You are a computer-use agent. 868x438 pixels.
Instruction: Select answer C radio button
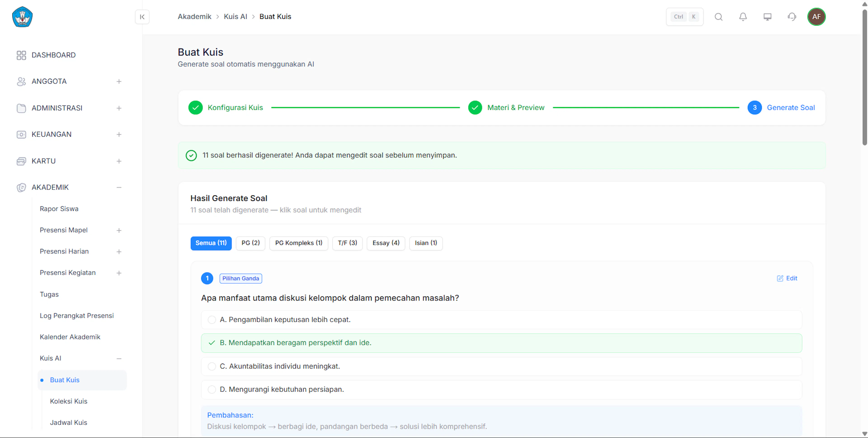tap(212, 366)
